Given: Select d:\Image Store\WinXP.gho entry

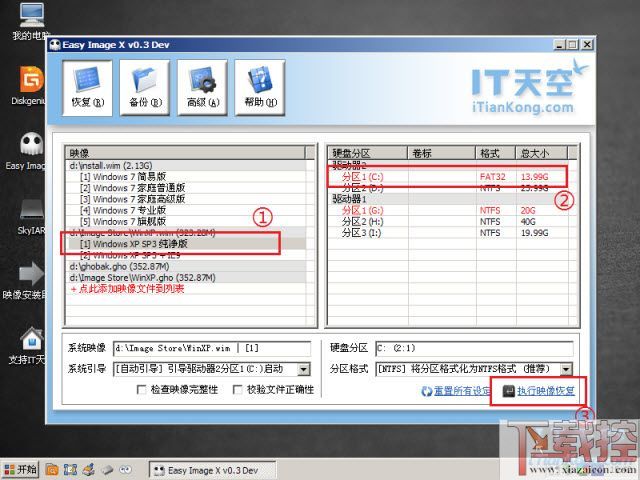Looking at the screenshot, I should (142, 278).
